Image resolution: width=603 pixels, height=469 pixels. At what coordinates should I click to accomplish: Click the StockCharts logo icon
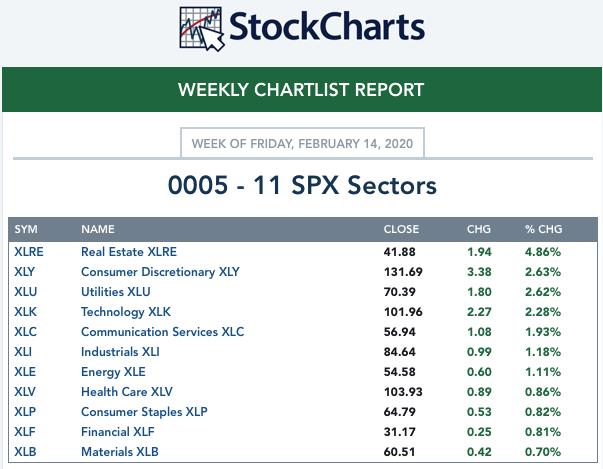point(202,29)
